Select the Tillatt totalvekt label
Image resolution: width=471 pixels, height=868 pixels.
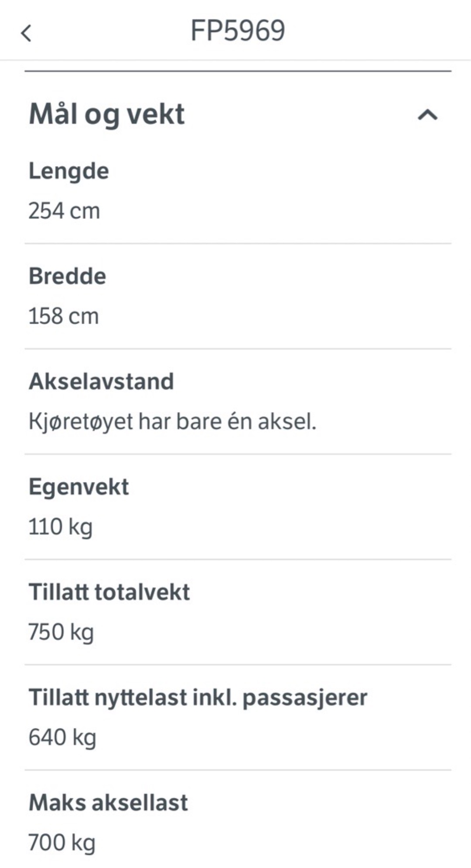109,592
